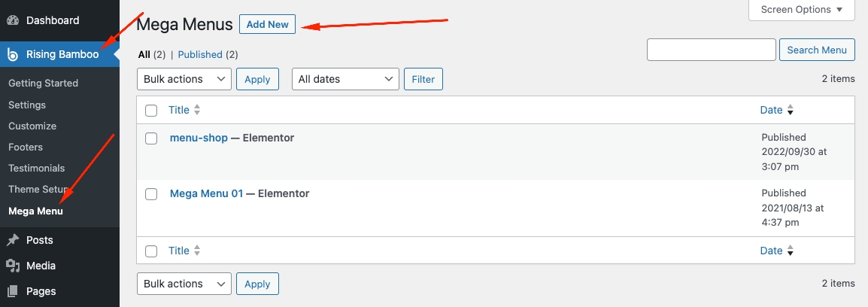The image size is (868, 307).
Task: Click the search menus input field
Action: click(711, 50)
